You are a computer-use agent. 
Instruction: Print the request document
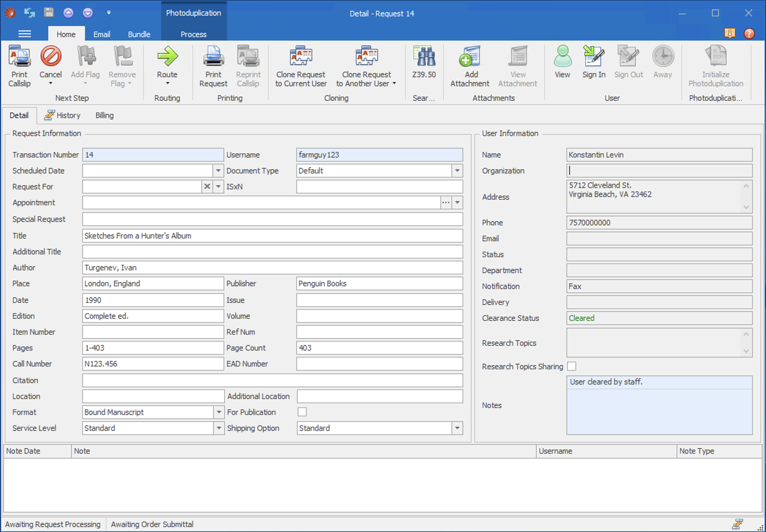(x=213, y=66)
